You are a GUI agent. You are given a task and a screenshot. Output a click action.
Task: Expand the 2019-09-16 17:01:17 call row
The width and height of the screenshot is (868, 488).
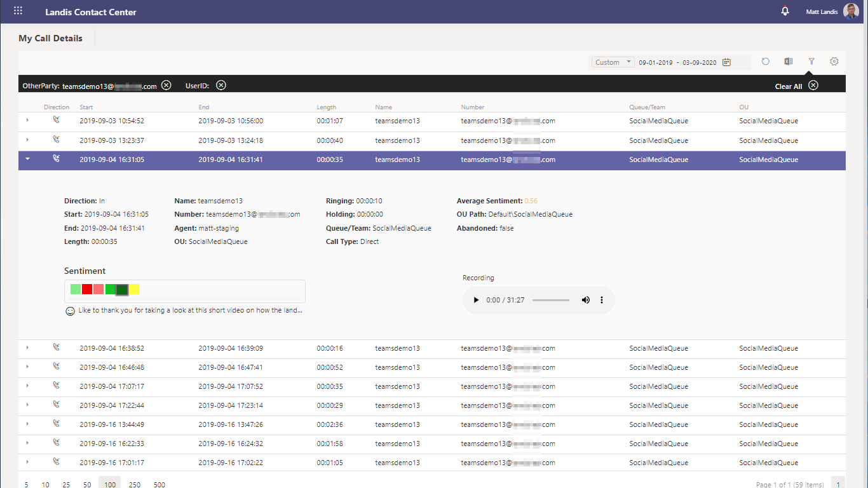point(27,462)
